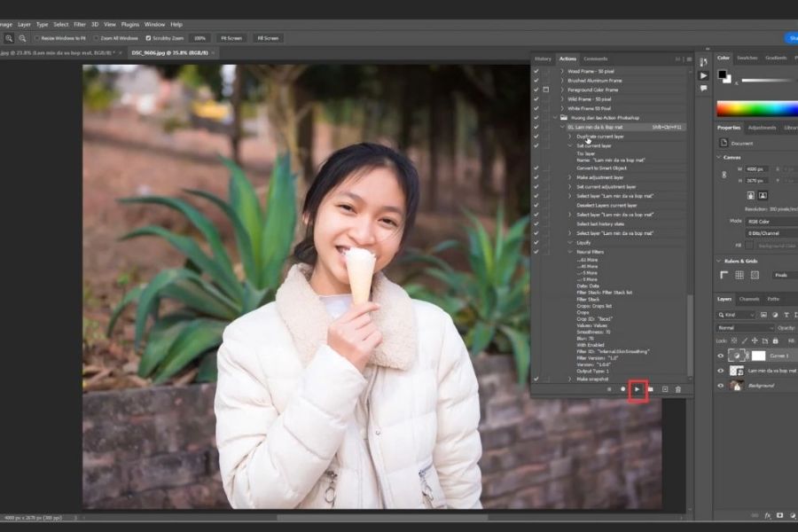The height and width of the screenshot is (532, 798).
Task: Delete action using the trash icon
Action: [678, 389]
